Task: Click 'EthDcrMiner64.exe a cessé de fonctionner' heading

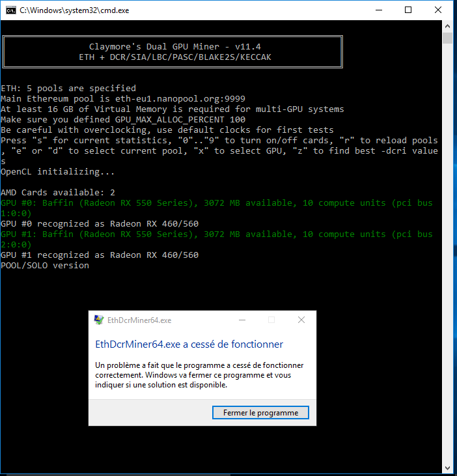Action: [189, 344]
